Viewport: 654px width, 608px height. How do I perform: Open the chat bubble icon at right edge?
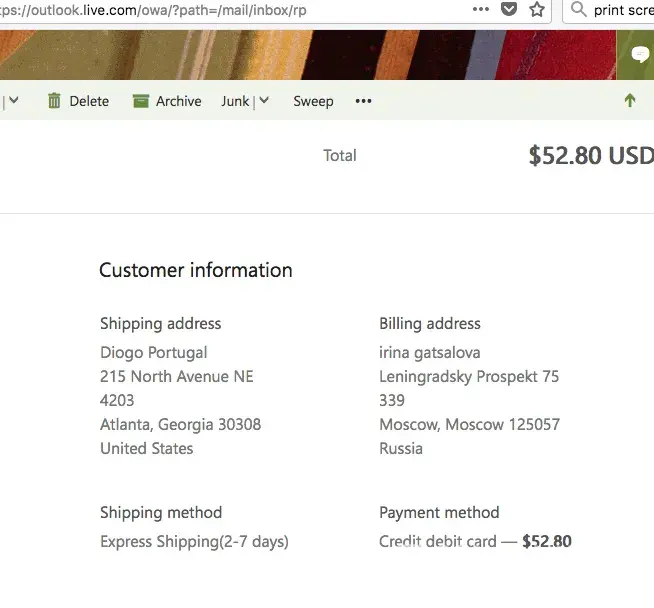pyautogui.click(x=640, y=54)
